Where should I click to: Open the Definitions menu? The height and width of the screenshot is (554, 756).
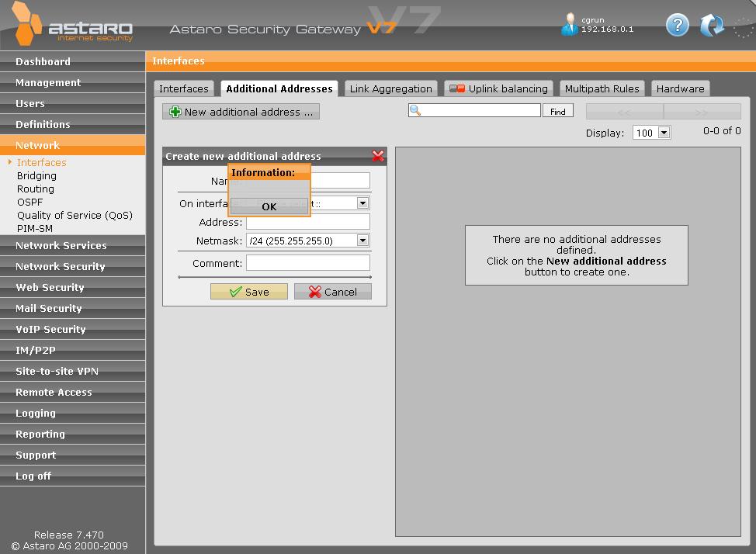[72, 124]
